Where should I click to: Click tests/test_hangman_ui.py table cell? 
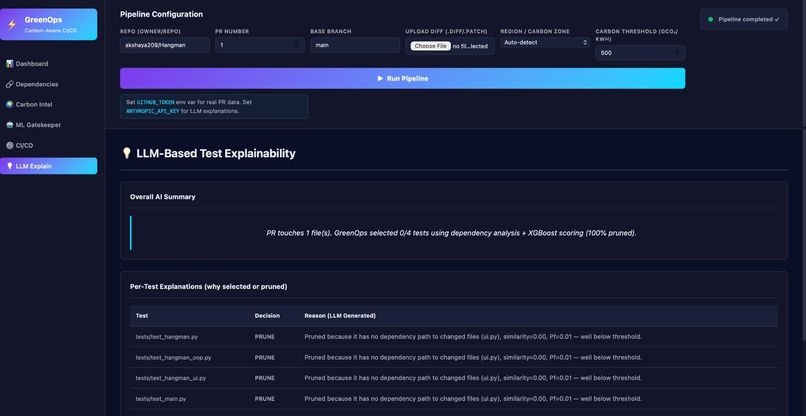[x=171, y=378]
